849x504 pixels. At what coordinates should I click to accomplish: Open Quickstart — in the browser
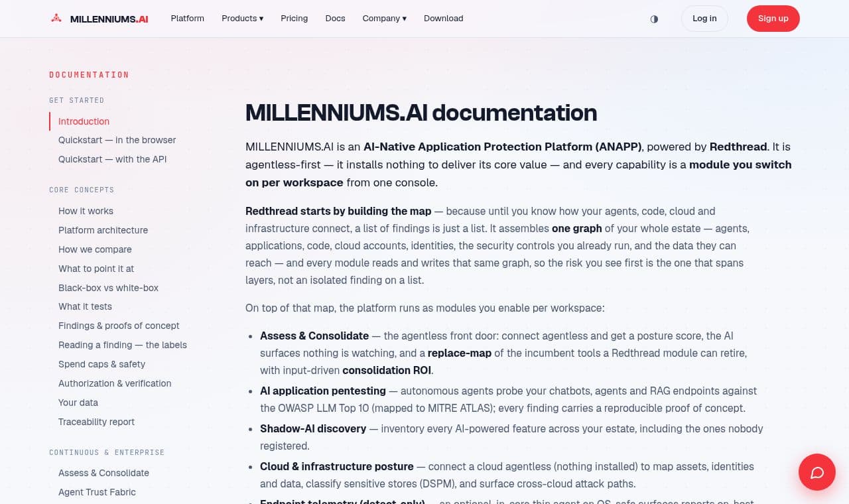click(x=117, y=140)
